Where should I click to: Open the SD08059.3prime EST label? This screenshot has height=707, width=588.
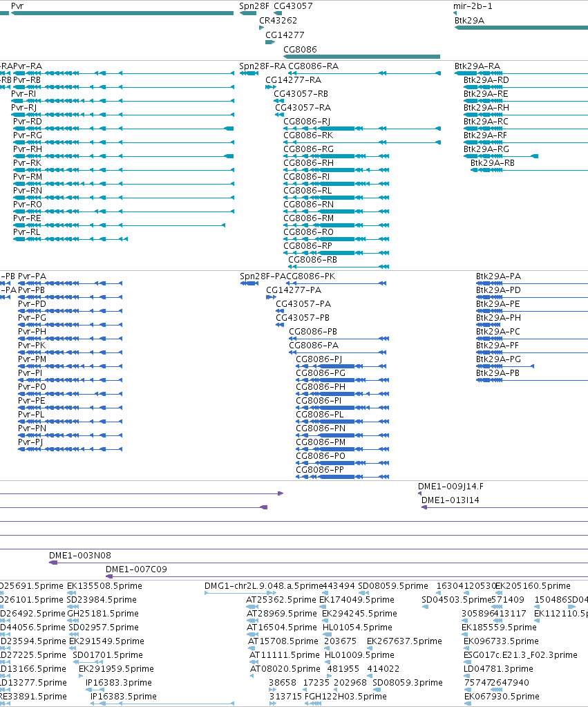point(408,683)
